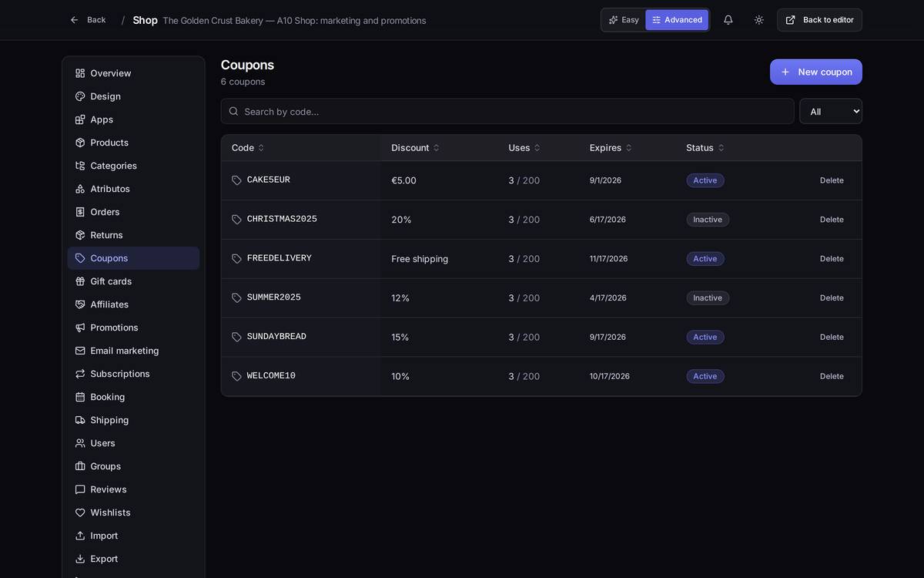The image size is (924, 578).
Task: Open the All status filter dropdown
Action: 831,111
